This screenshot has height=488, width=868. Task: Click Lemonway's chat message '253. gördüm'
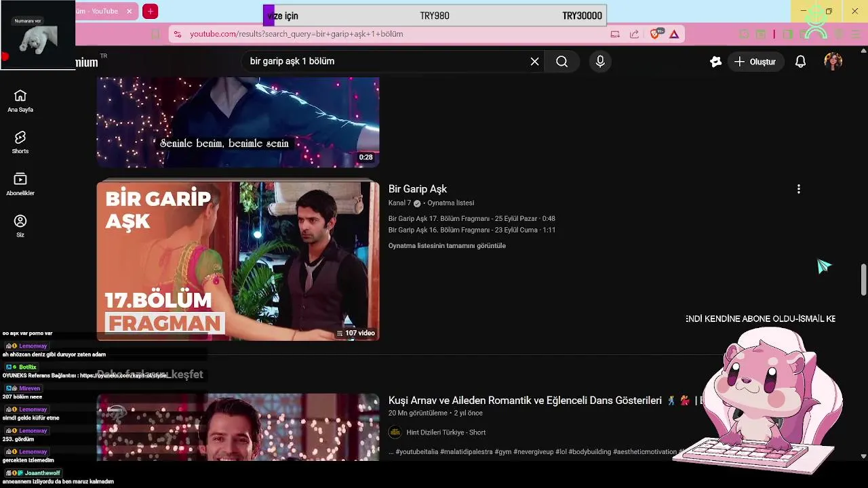point(18,439)
